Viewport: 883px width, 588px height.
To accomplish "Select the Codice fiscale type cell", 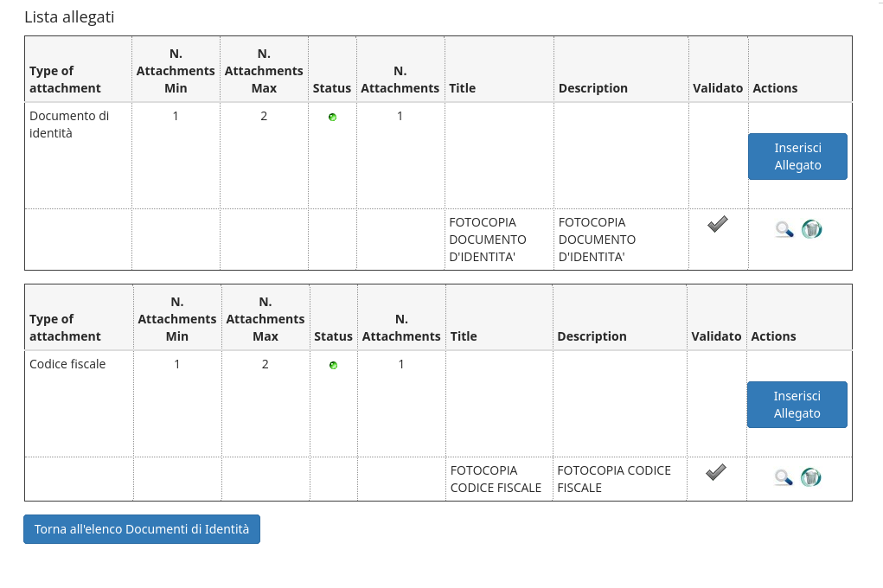I will point(67,364).
